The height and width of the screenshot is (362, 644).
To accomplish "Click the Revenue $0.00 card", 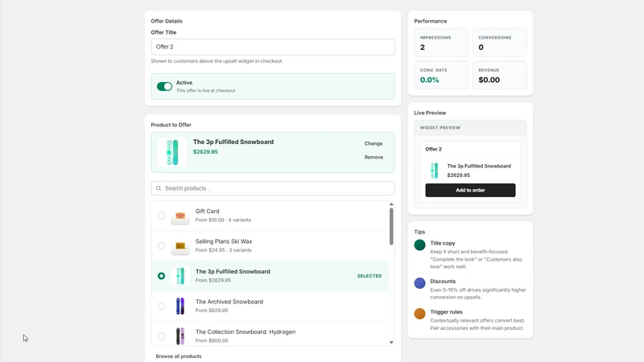I will tap(499, 75).
